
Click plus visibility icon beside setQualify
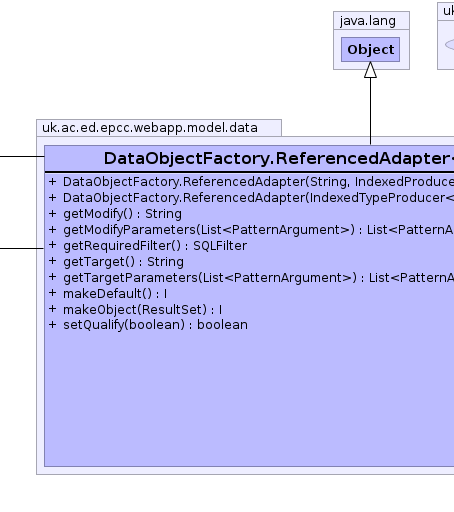pos(52,324)
